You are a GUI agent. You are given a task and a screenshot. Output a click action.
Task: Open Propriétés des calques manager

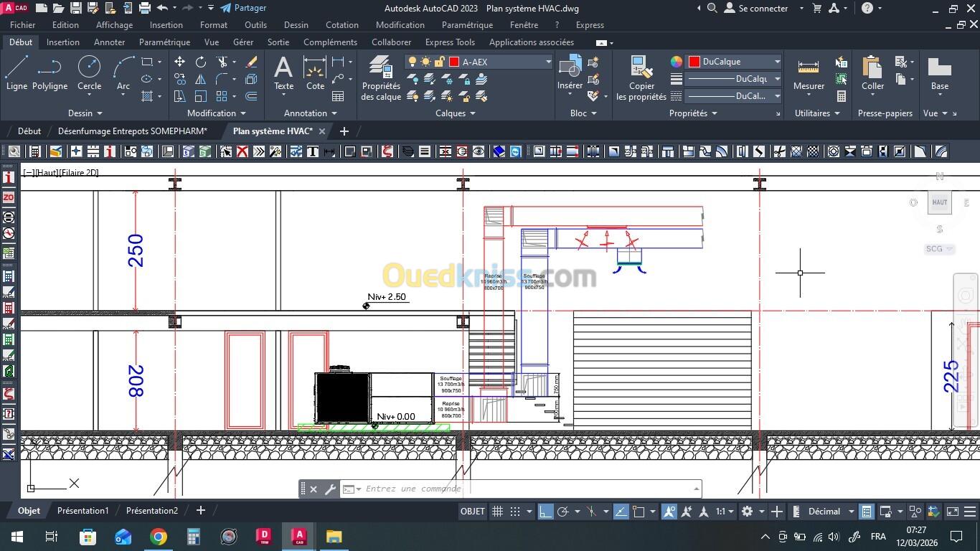tap(381, 78)
